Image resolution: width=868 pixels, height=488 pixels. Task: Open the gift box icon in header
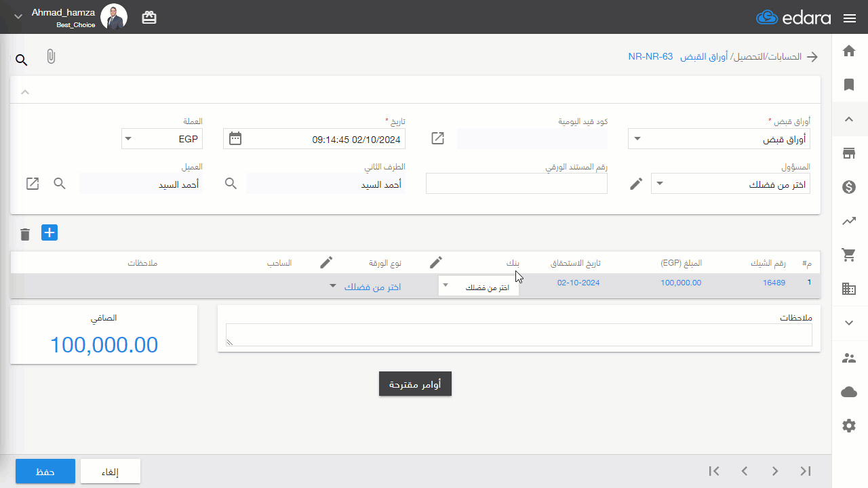pyautogui.click(x=149, y=18)
